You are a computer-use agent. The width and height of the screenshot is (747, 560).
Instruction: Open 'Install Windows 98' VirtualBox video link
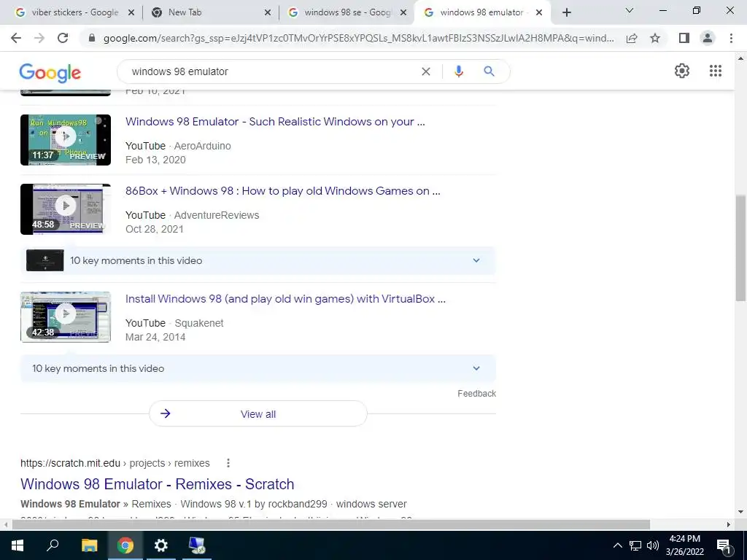pos(285,299)
